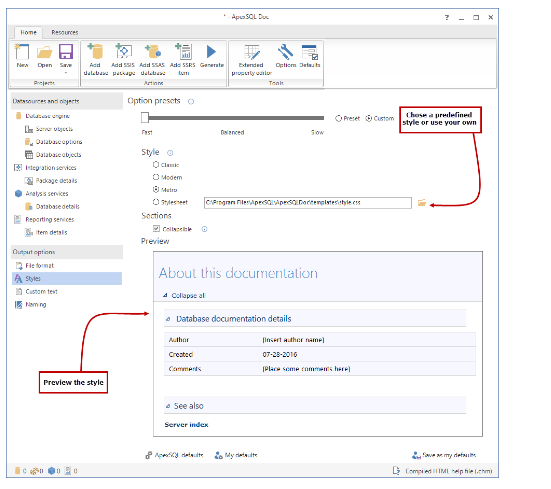Click the SSAS cube icon in status bar
This screenshot has height=489, width=551.
coord(52,471)
